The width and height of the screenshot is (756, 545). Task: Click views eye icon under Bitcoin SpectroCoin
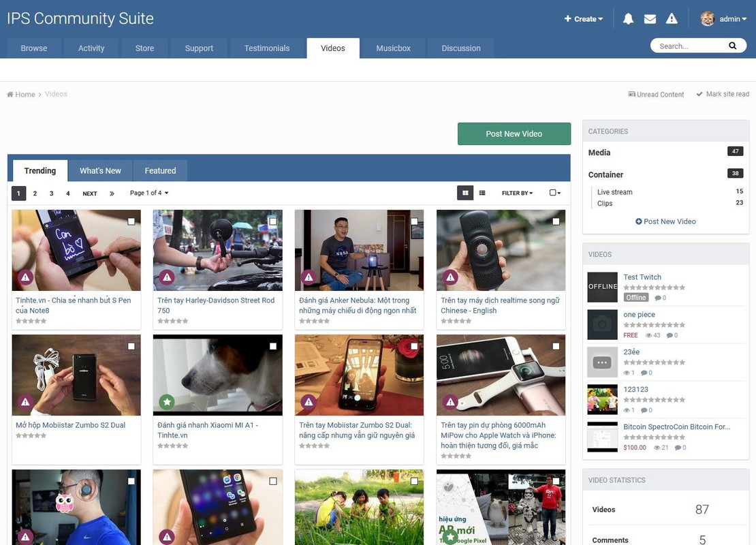point(657,448)
